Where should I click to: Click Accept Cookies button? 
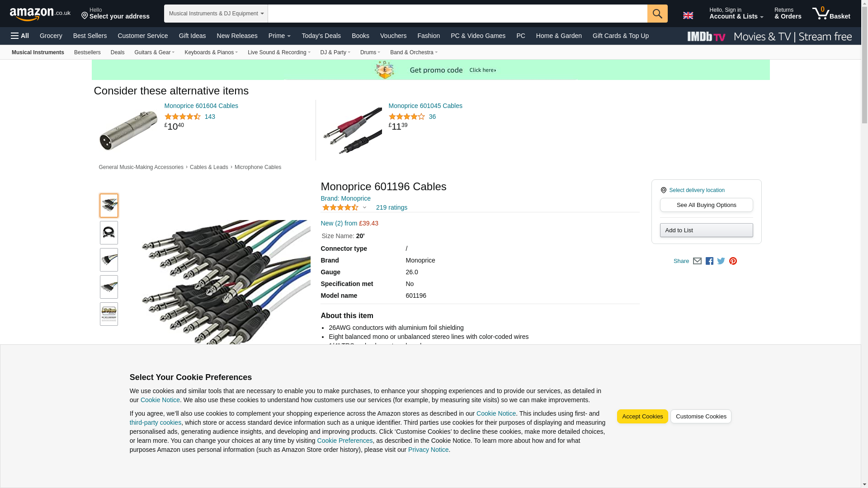pyautogui.click(x=642, y=417)
